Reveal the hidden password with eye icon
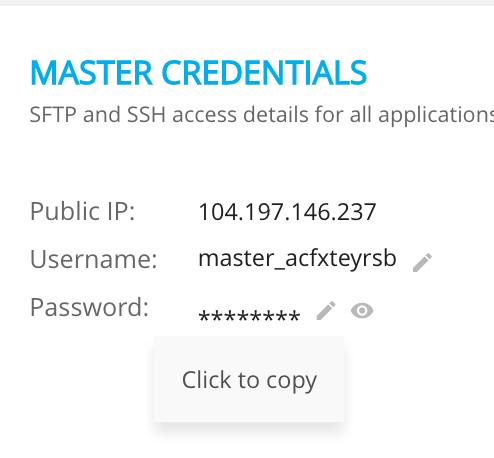The width and height of the screenshot is (494, 458). coord(362,311)
